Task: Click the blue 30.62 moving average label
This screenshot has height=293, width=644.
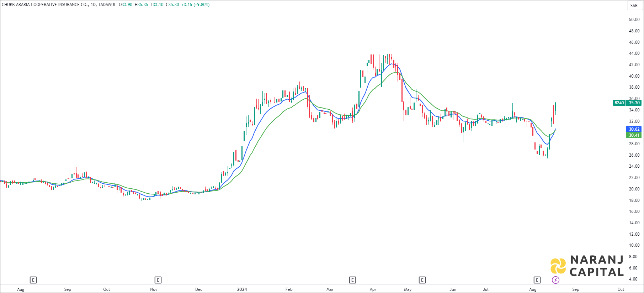Action: pos(634,129)
